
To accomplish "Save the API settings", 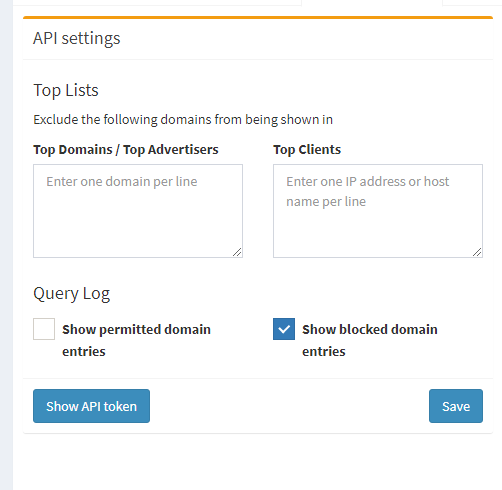I will coord(456,406).
